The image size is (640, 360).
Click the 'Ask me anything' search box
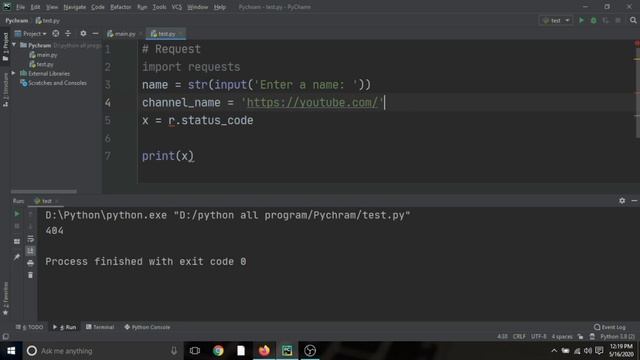103,351
